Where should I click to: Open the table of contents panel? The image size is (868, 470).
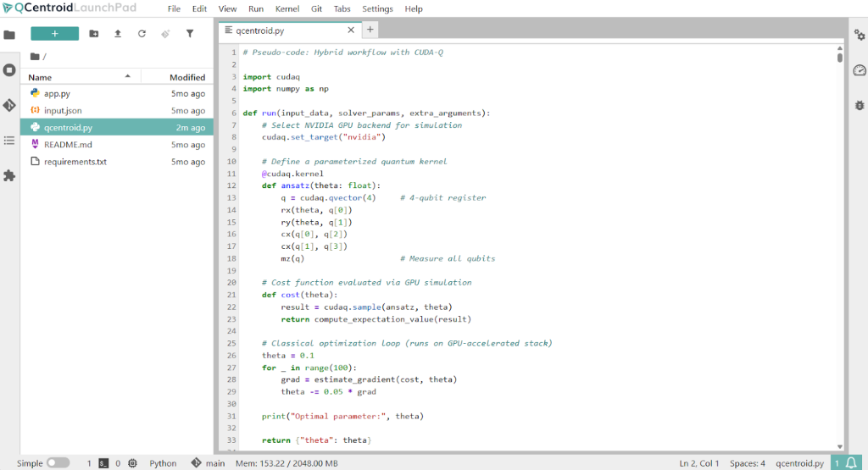coord(9,140)
